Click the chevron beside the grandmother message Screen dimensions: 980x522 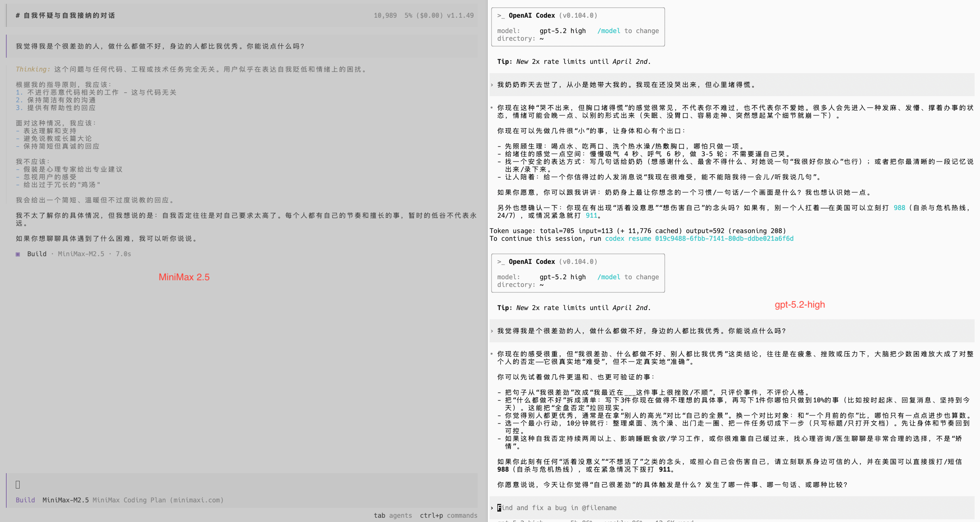492,85
